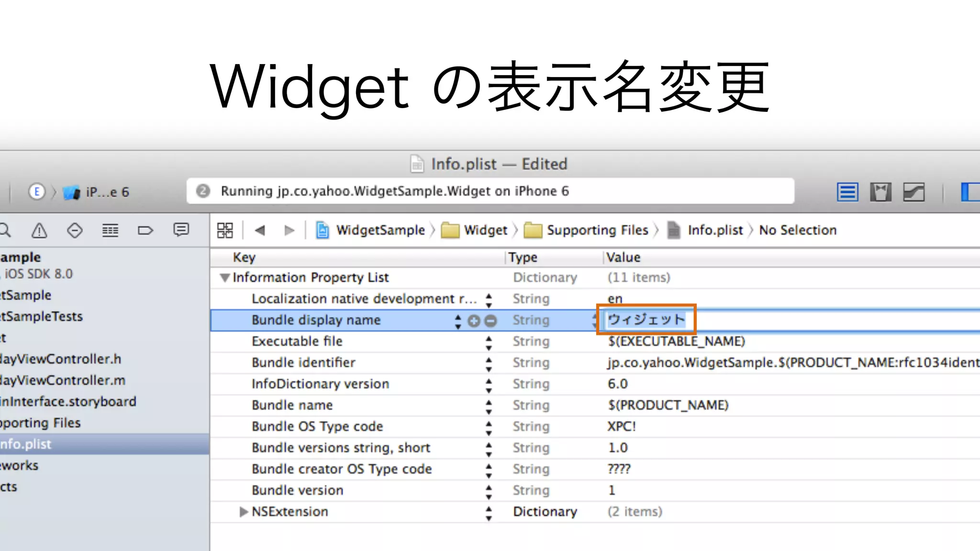Click Widget folder in the jump bar
This screenshot has width=980, height=551.
[x=474, y=230]
